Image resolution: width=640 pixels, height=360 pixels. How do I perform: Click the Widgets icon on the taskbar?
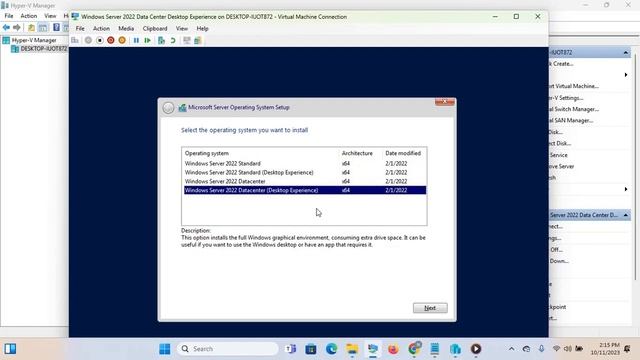tap(10, 349)
